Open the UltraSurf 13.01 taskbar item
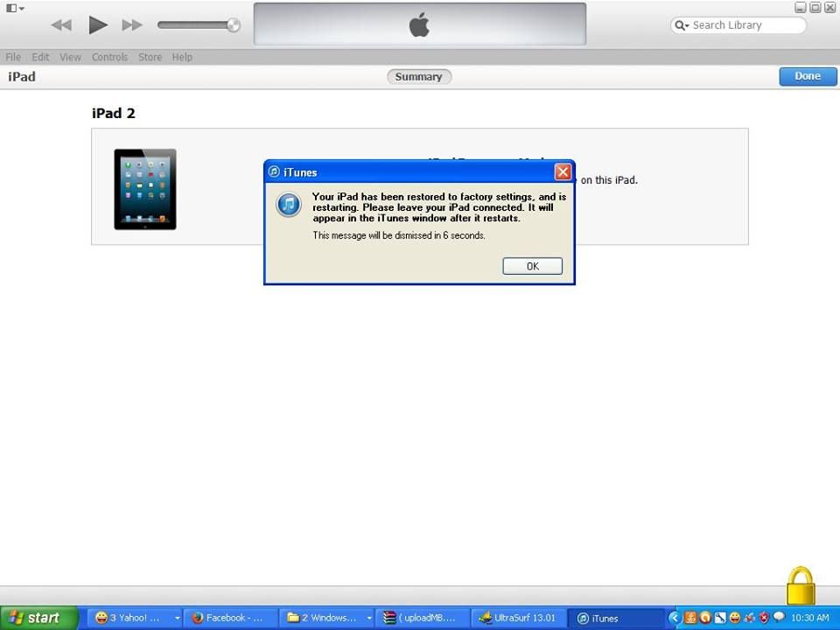This screenshot has height=630, width=840. pyautogui.click(x=518, y=618)
